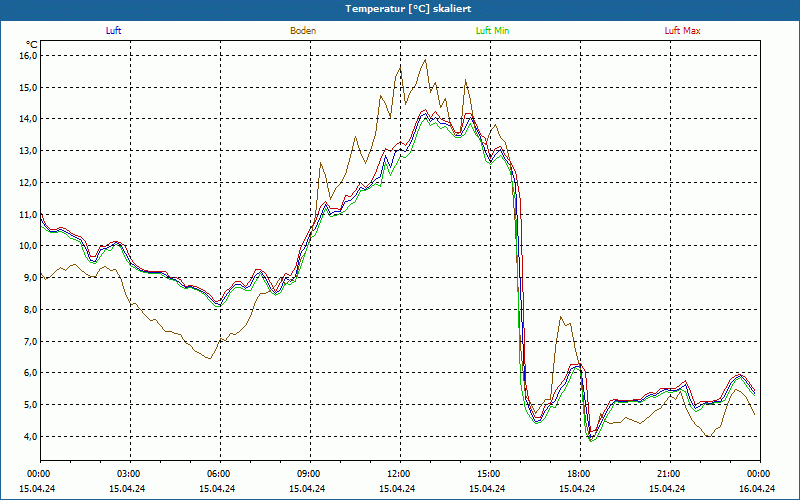
Task: Click the Luft Min legend label
Action: (492, 31)
